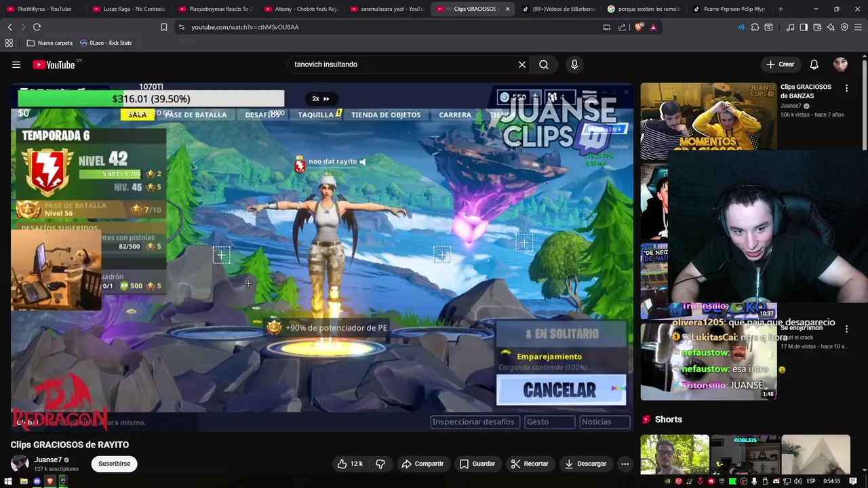Open the Nueva carpeta bookmark folder
The width and height of the screenshot is (868, 488).
(49, 43)
